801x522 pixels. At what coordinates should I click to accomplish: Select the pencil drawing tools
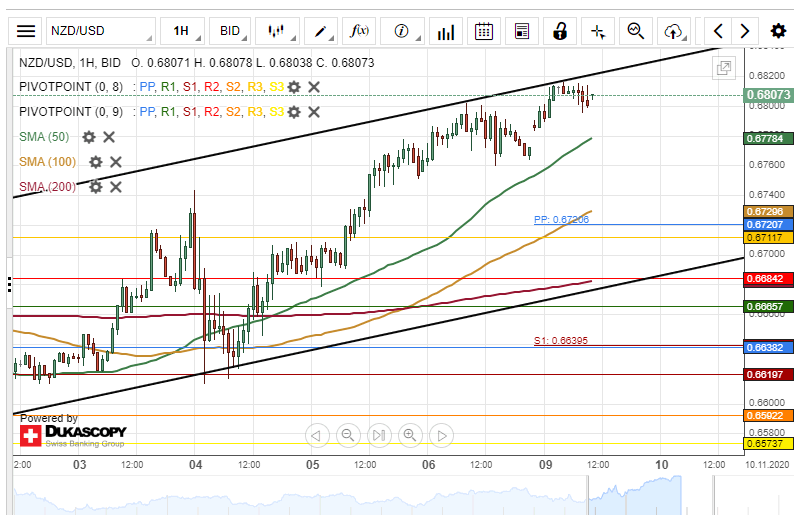(321, 31)
